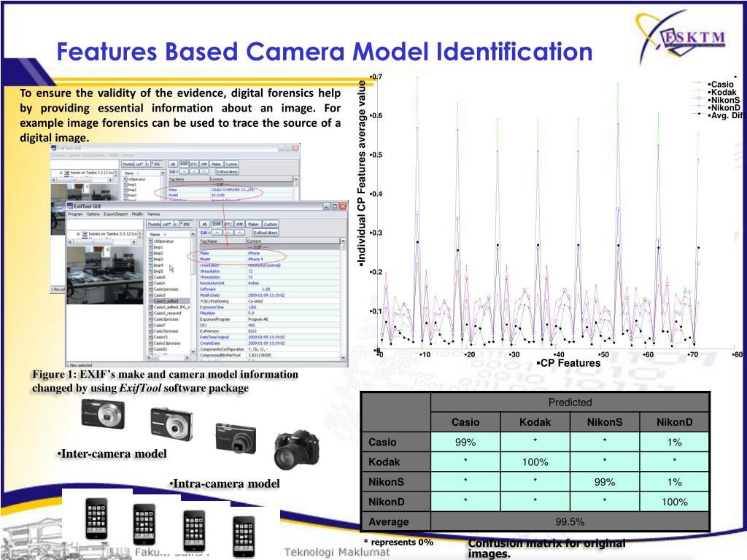Expand the 'homes on Samba' node in the back ExifTool window
The image size is (747, 560).
coord(61,172)
